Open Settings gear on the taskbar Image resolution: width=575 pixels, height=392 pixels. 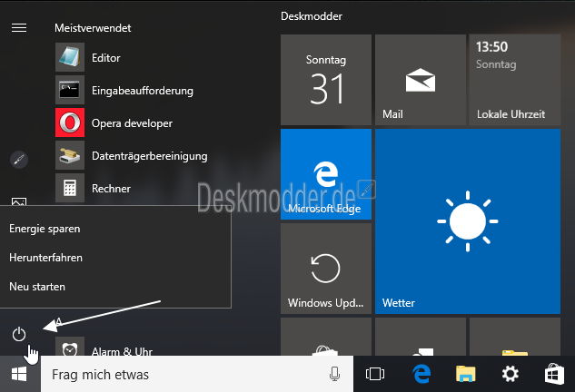coord(511,374)
